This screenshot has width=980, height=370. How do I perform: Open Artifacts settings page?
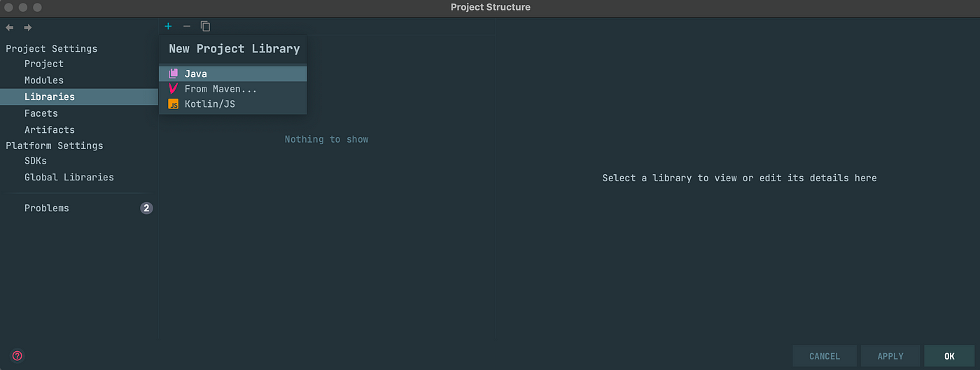click(x=49, y=129)
